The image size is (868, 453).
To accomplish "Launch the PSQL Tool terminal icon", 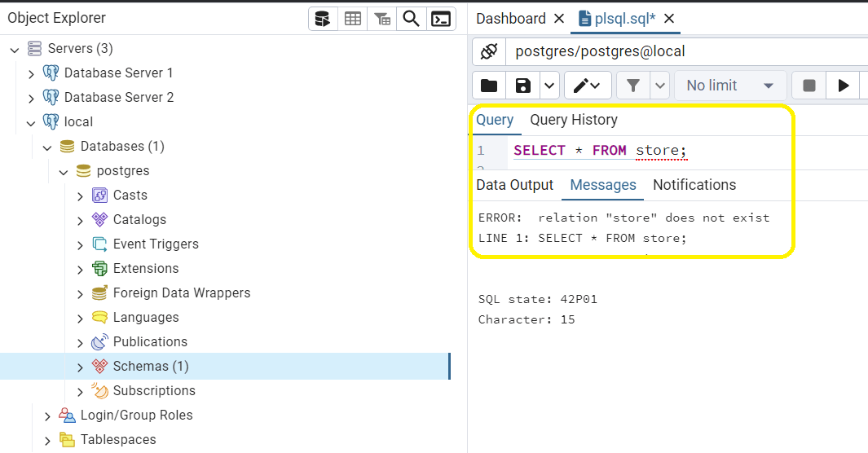I will pos(441,19).
